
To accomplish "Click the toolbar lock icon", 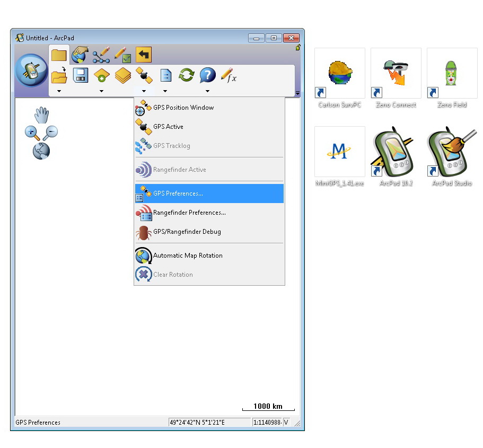I will 298,47.
